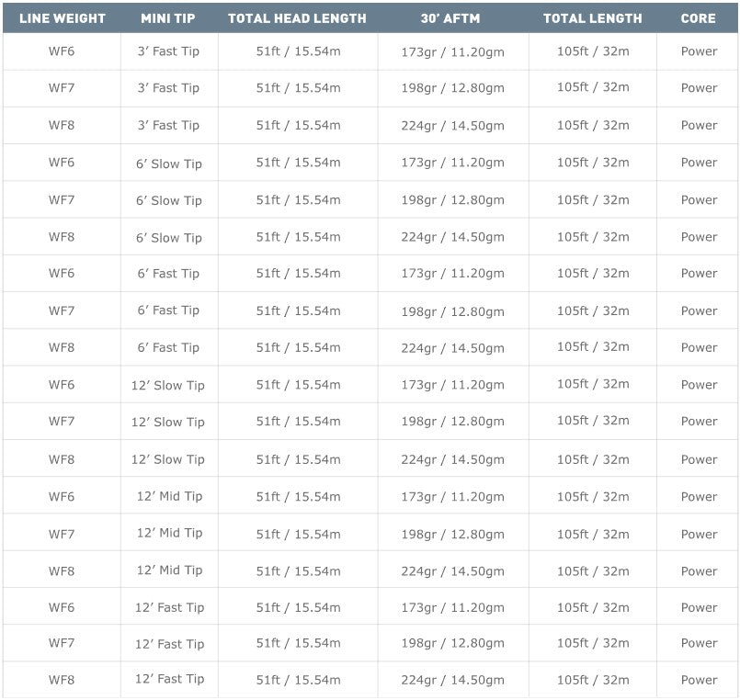Screen dimensions: 740x700
Task: Click the MINI TIP column header
Action: tap(168, 18)
